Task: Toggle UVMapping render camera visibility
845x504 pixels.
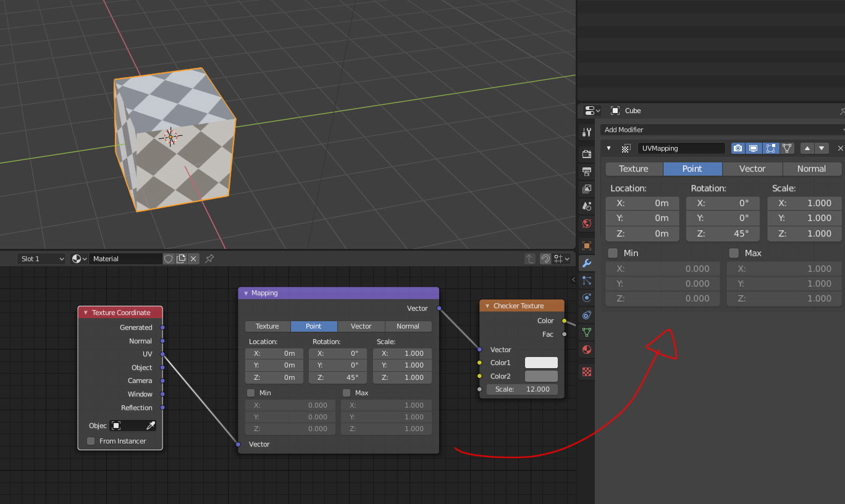Action: [x=738, y=148]
